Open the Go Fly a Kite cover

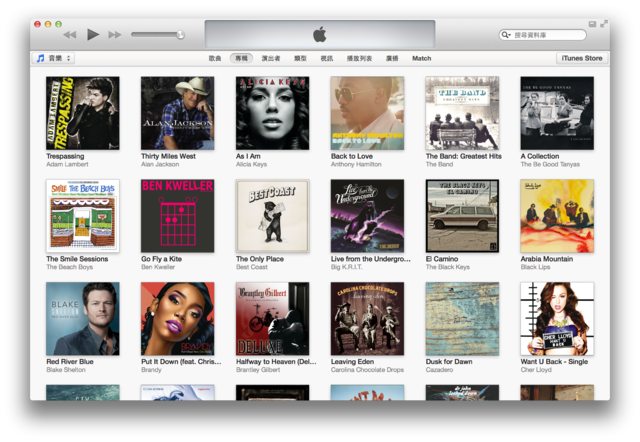(x=178, y=216)
